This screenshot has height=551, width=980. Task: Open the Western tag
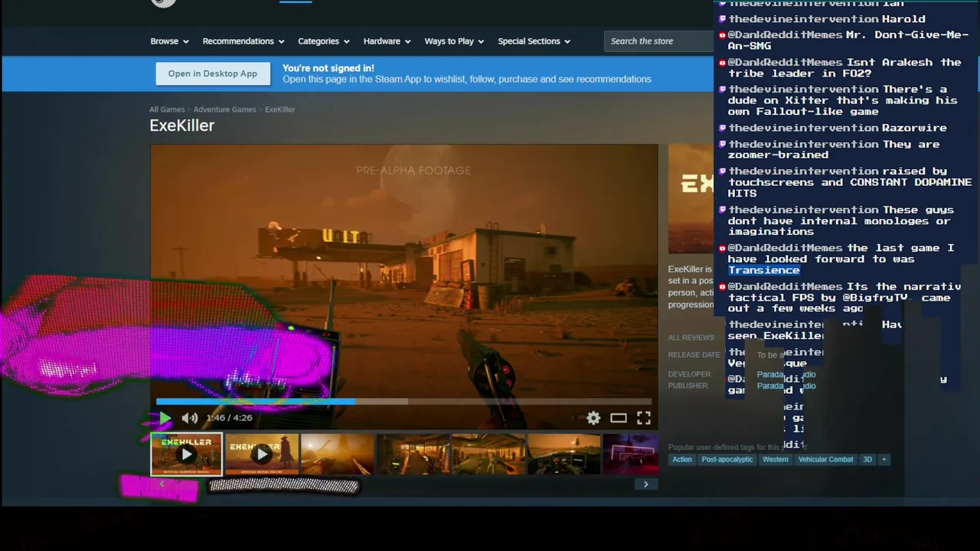click(x=775, y=459)
